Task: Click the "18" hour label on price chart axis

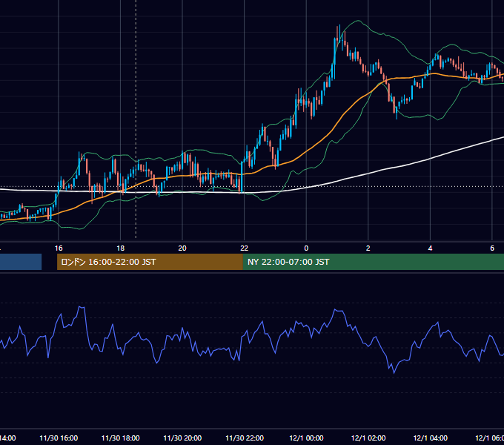Action: pos(120,248)
